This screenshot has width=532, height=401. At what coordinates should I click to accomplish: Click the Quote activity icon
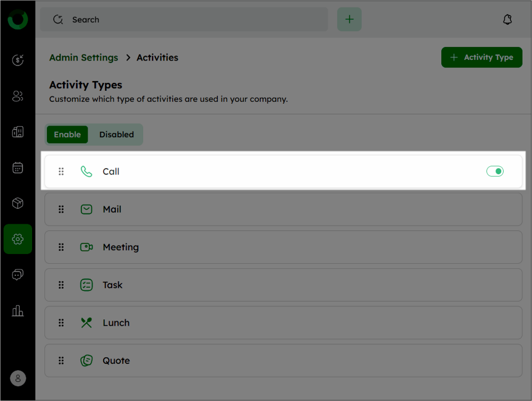86,360
